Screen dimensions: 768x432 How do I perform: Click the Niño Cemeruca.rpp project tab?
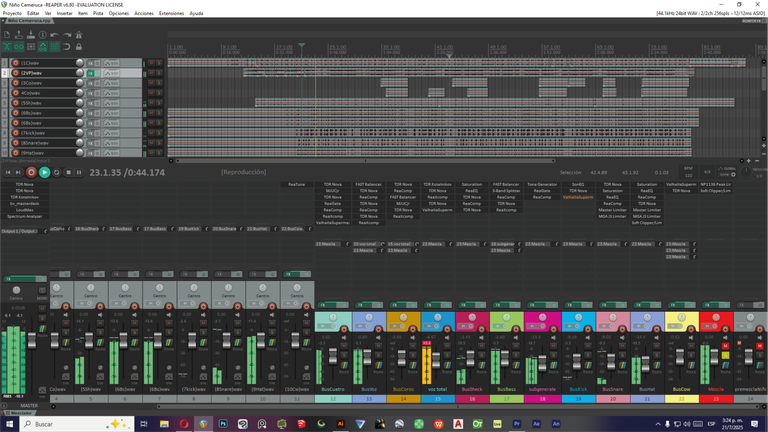pos(28,21)
